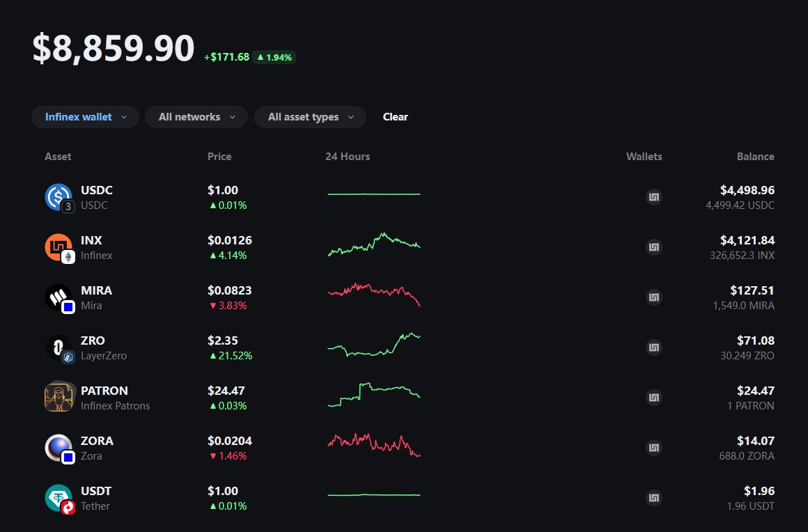This screenshot has width=808, height=532.
Task: Sort by the Balance column header
Action: [756, 157]
